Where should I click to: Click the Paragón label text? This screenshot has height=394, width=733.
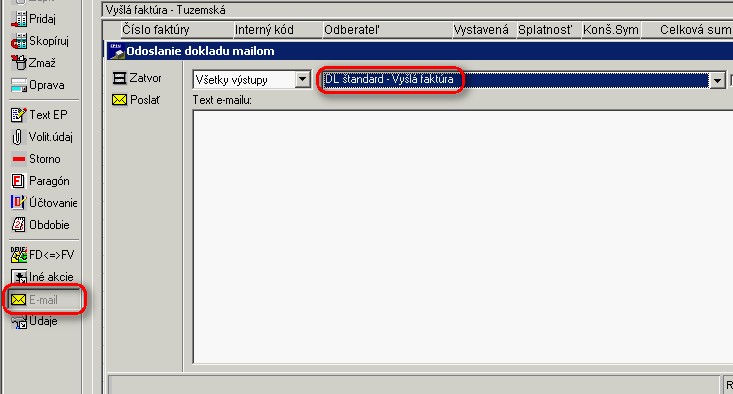point(49,181)
